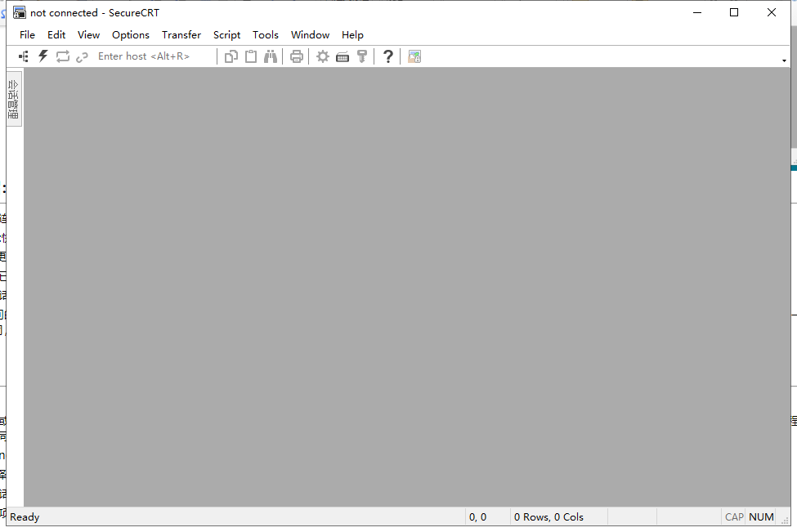
Task: Open the Script menu
Action: tap(226, 34)
